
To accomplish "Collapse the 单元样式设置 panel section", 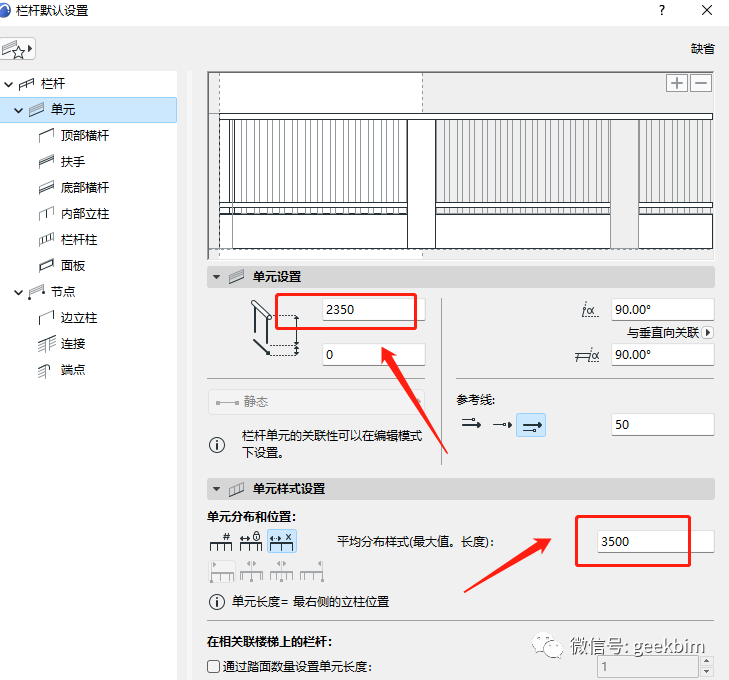I will click(x=216, y=489).
